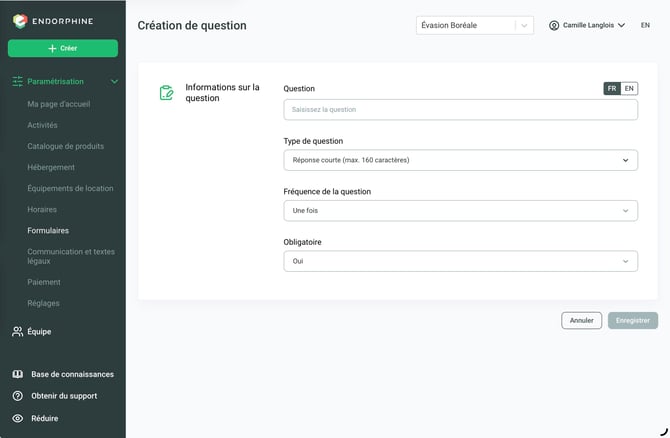The image size is (670, 438).
Task: Click the Paramétrisation sliders icon
Action: (18, 81)
